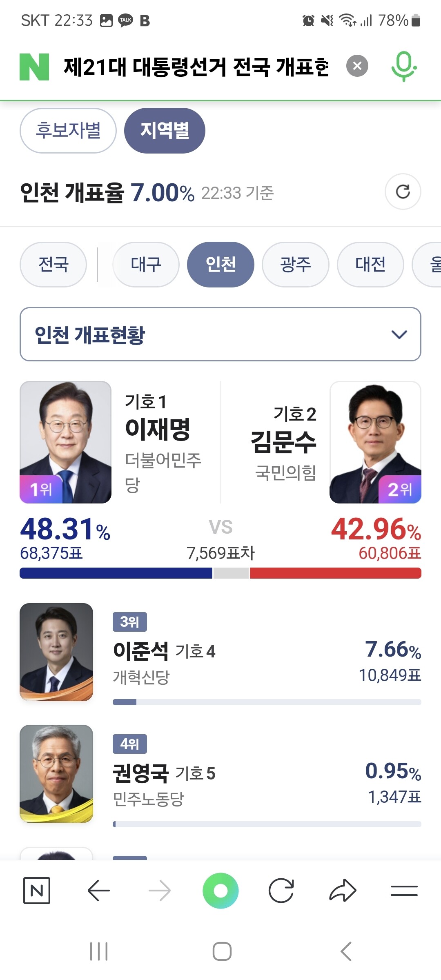Viewport: 441px width, 980px height.
Task: Tap the blue-red vote share bar
Action: [220, 573]
